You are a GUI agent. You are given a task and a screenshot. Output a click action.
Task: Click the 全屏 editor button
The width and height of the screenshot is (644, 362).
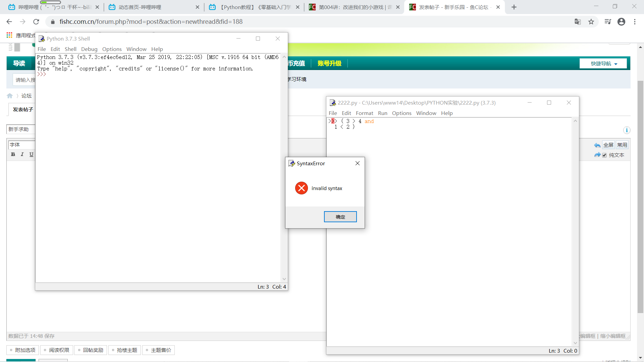pyautogui.click(x=608, y=145)
